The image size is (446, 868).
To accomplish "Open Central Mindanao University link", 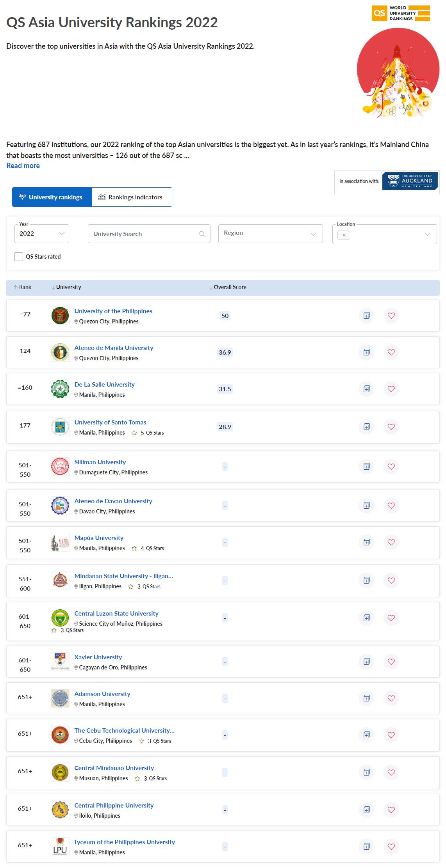I will tap(114, 768).
